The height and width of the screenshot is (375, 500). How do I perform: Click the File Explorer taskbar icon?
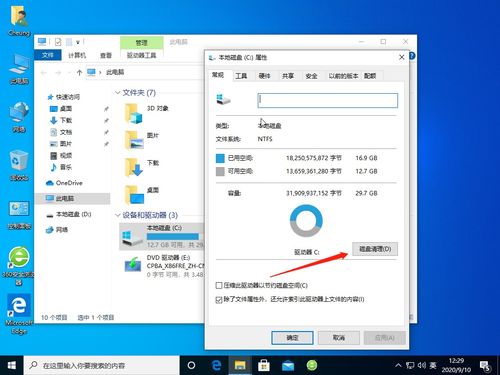tap(240, 365)
